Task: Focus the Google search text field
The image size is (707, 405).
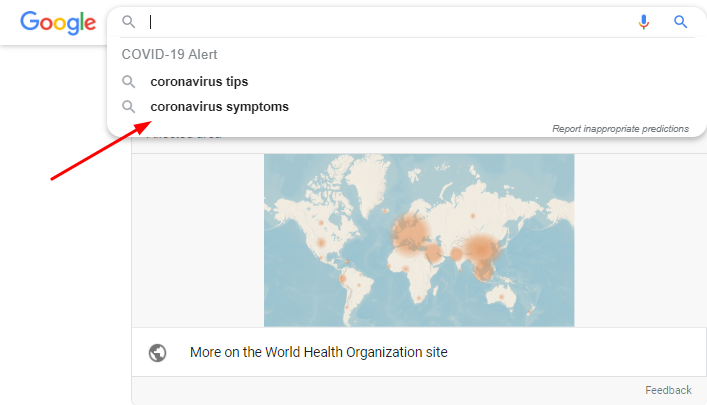Action: 388,22
